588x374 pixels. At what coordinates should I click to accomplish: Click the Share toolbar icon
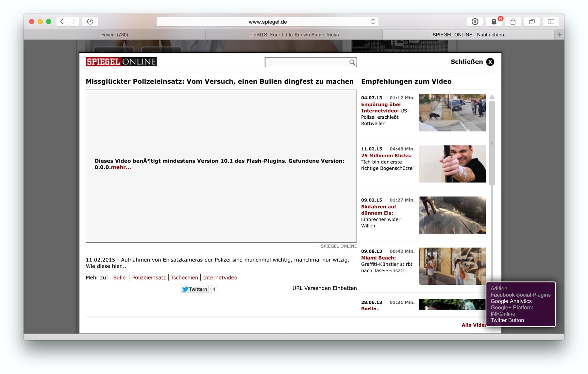(x=513, y=22)
